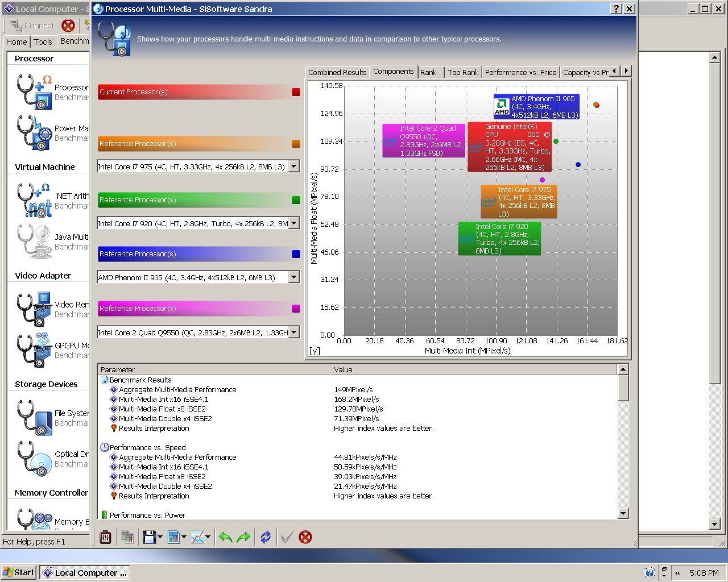Click the Value column header
The height and width of the screenshot is (582, 728).
pos(473,369)
